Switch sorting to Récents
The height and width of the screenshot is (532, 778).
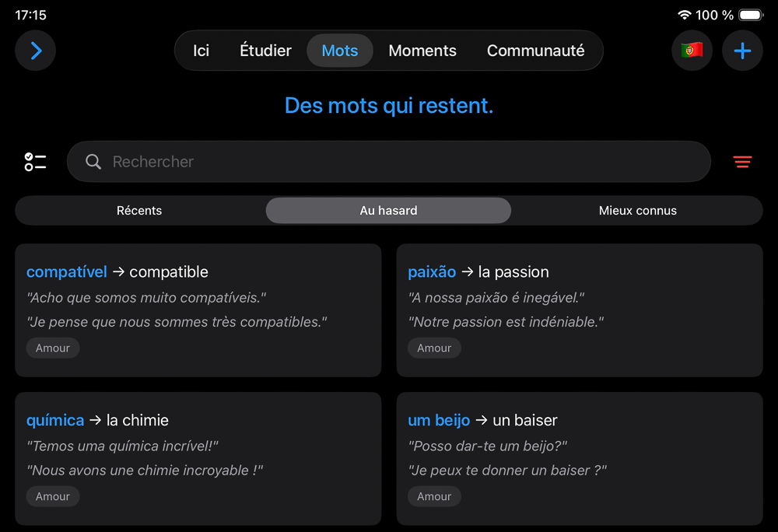coord(140,210)
